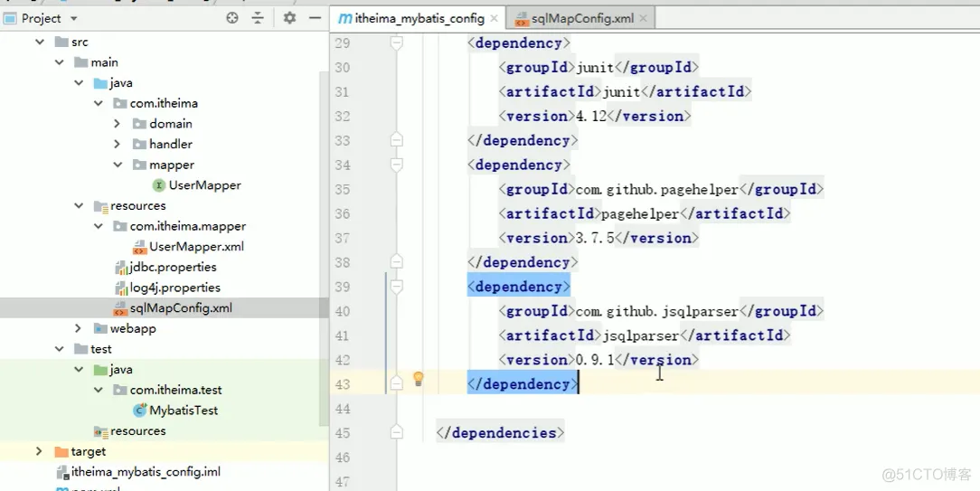Click the log4j.properties file icon
980x491 pixels.
[x=121, y=288]
